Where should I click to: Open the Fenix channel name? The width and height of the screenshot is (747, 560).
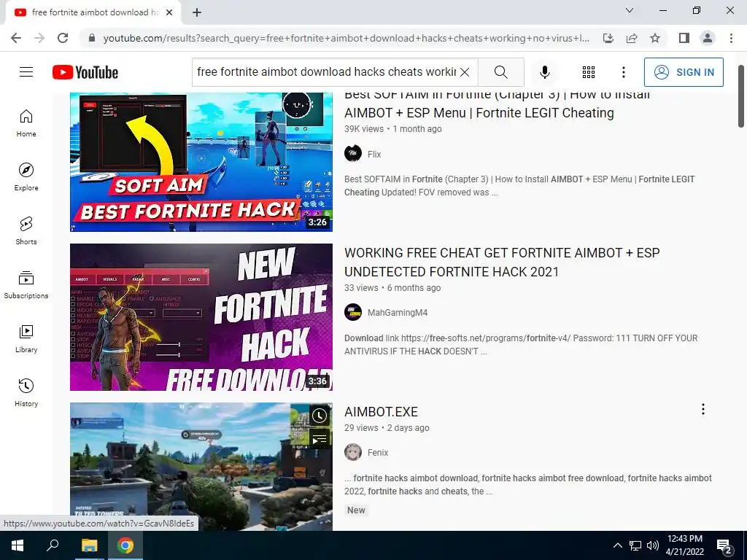tap(378, 453)
